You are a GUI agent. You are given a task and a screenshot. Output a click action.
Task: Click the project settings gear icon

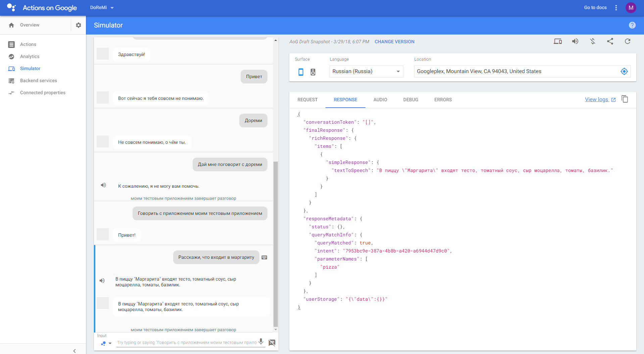(x=79, y=25)
